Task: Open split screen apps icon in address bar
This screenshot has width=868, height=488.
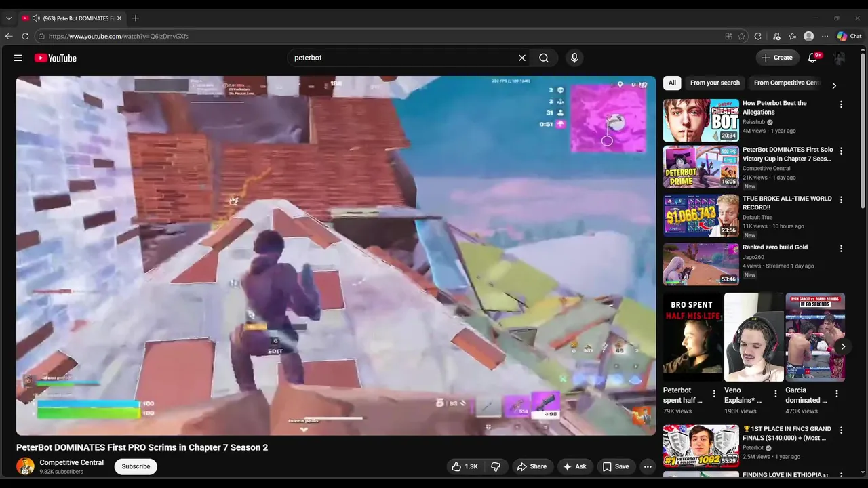Action: [x=728, y=36]
